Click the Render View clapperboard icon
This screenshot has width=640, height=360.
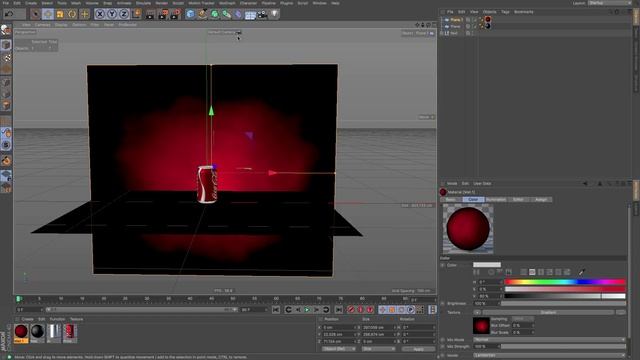150,15
